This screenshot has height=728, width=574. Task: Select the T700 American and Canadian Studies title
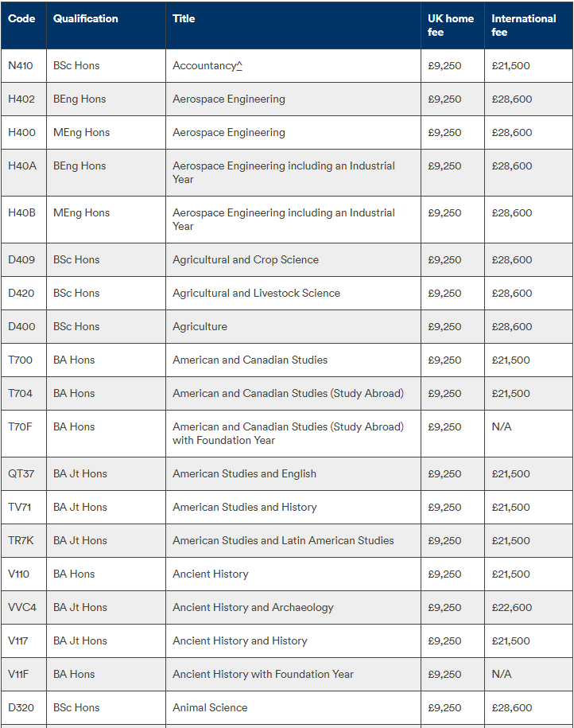click(x=250, y=360)
